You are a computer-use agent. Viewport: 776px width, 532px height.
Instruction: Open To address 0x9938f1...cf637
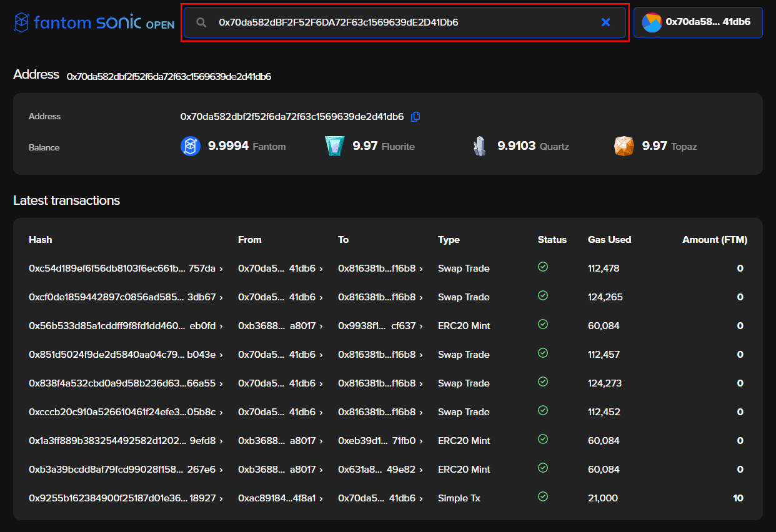point(381,326)
